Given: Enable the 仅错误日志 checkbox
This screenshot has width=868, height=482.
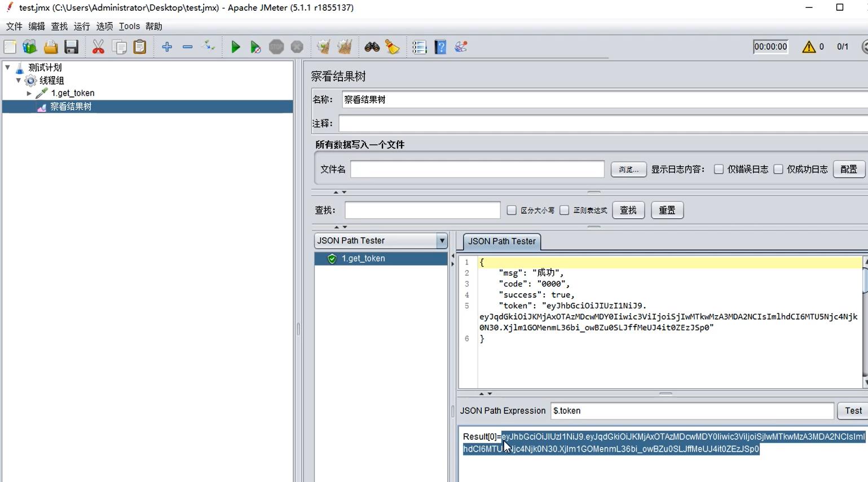Looking at the screenshot, I should [719, 169].
